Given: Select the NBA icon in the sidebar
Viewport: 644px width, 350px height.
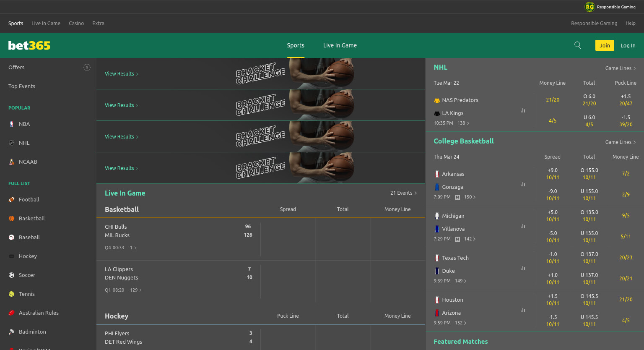Looking at the screenshot, I should [11, 124].
